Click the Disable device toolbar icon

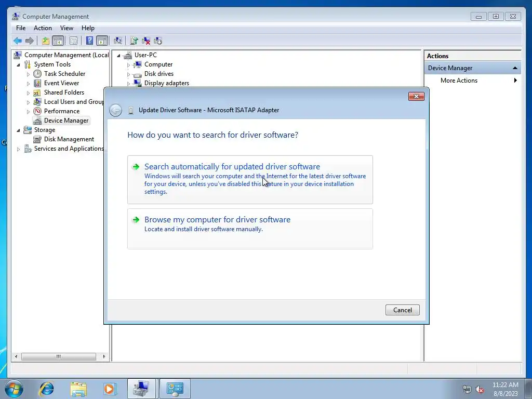[158, 41]
